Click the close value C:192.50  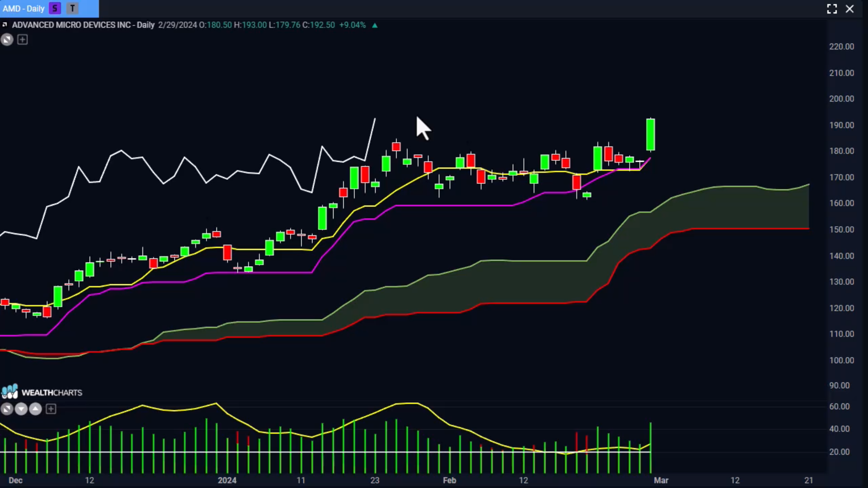pyautogui.click(x=319, y=25)
